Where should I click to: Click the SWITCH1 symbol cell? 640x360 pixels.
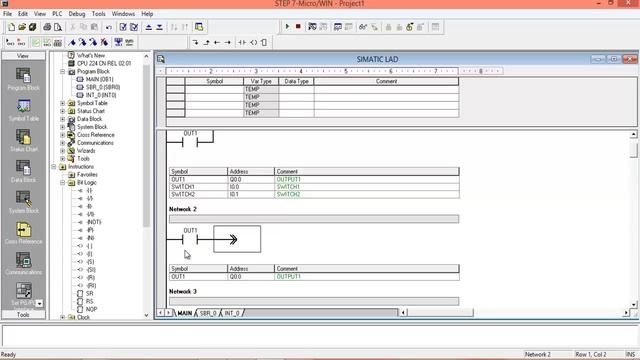198,187
